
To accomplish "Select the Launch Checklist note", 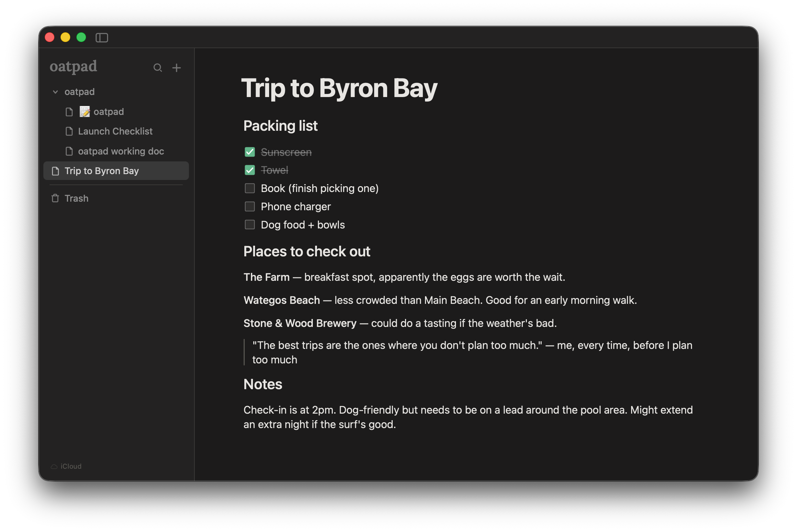I will (115, 131).
